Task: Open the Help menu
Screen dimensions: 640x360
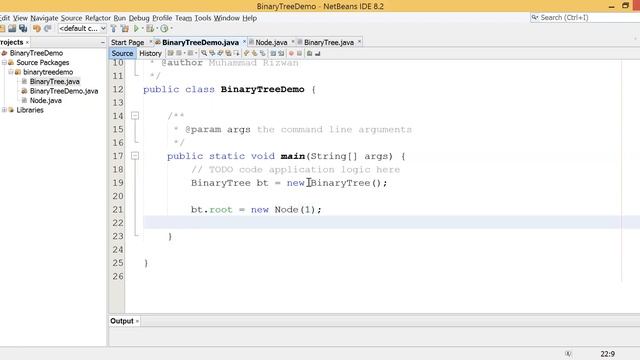Action: 249,18
